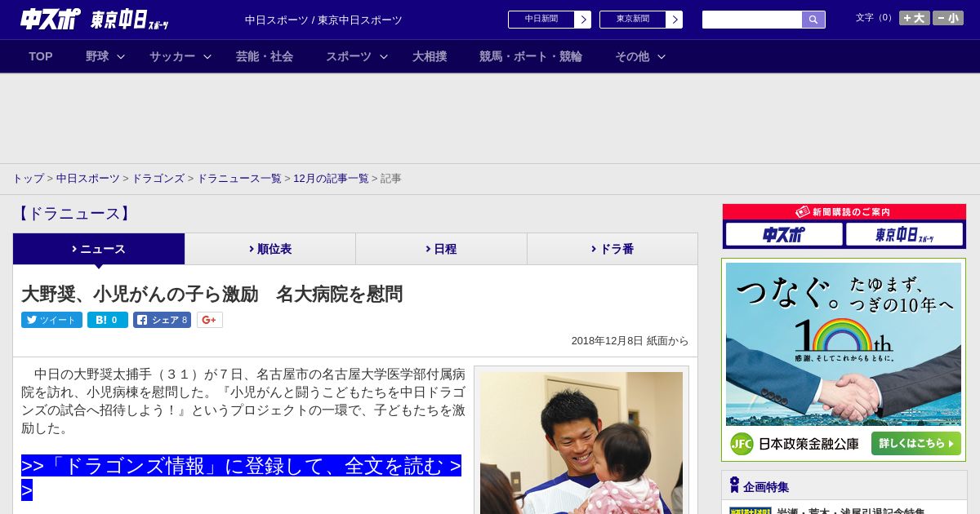Click the Hatena bookmark B! button

(x=108, y=320)
